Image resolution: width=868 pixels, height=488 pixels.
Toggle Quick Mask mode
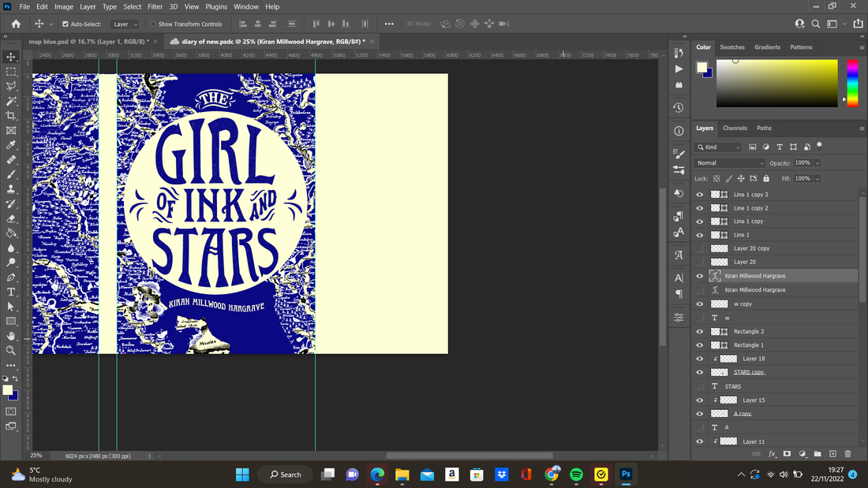point(10,412)
